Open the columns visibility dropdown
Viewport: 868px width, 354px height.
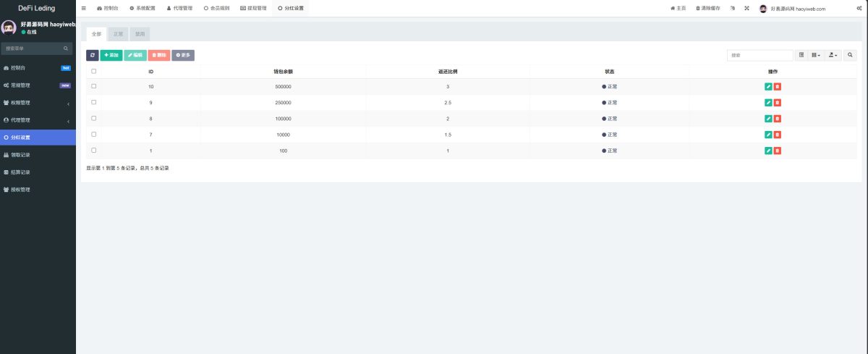coord(815,55)
